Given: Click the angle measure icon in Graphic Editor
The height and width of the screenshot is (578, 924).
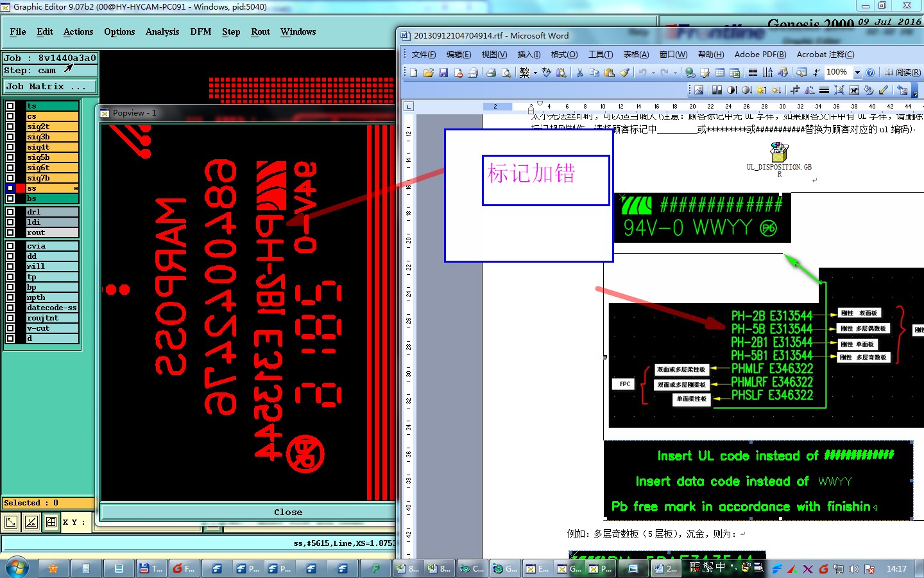Looking at the screenshot, I should click(x=31, y=522).
